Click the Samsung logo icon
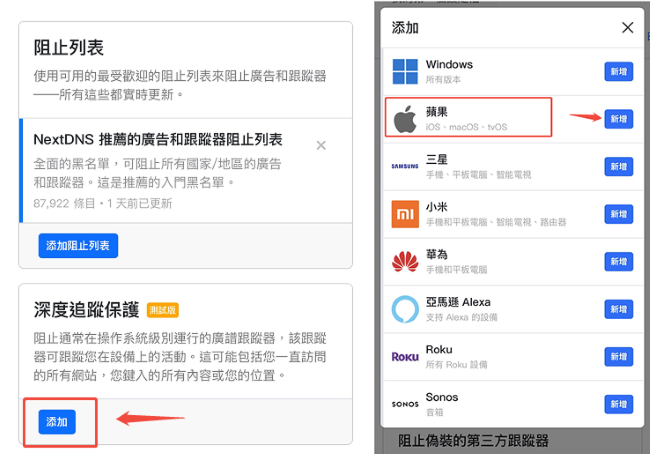The height and width of the screenshot is (454, 650). point(405,166)
